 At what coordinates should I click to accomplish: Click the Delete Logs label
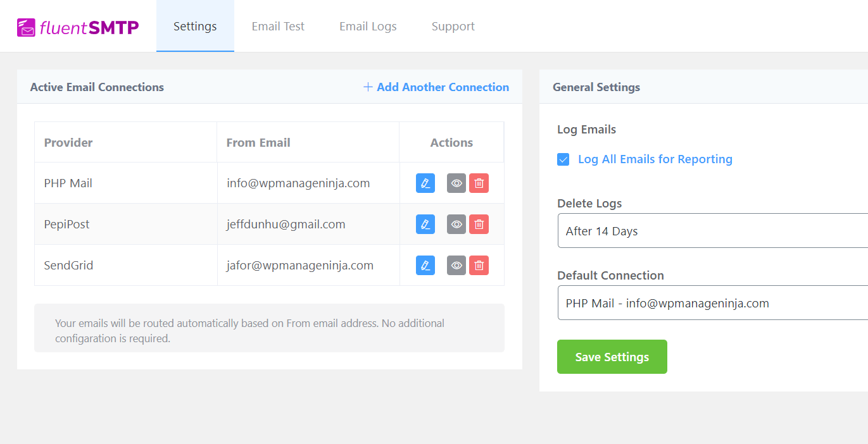coord(589,204)
